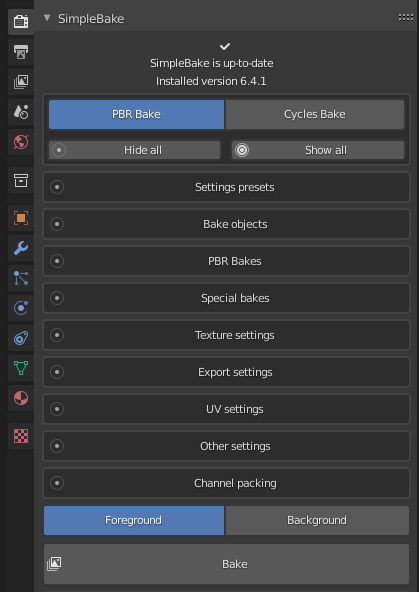This screenshot has width=419, height=592.
Task: Choose Background bake mode
Action: pos(317,520)
